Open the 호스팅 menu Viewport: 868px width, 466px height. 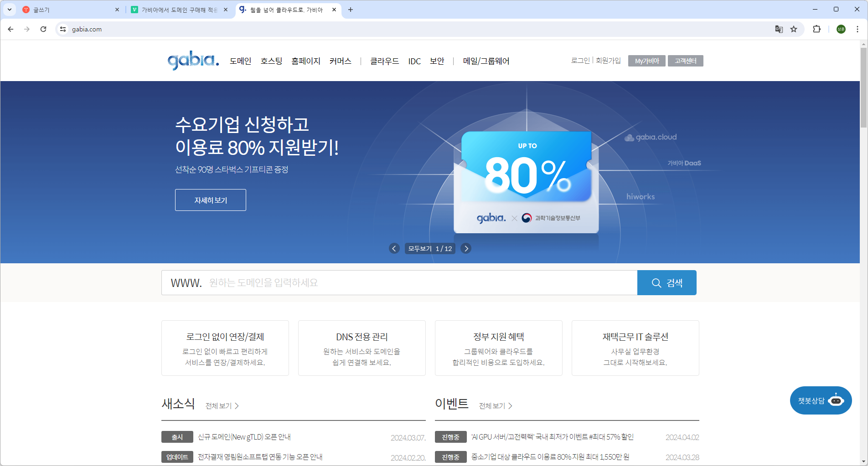click(272, 61)
